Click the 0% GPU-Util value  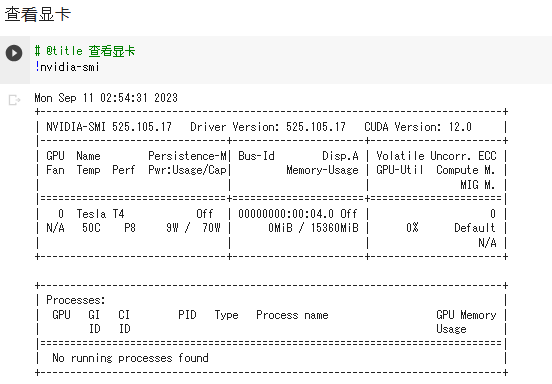tap(412, 228)
